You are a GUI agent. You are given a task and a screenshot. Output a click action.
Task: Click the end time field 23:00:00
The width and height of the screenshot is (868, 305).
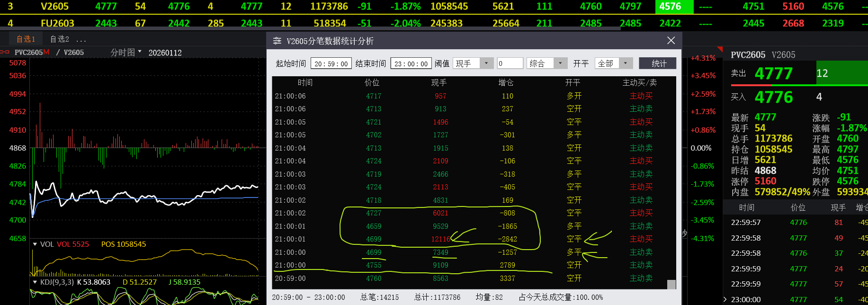411,64
